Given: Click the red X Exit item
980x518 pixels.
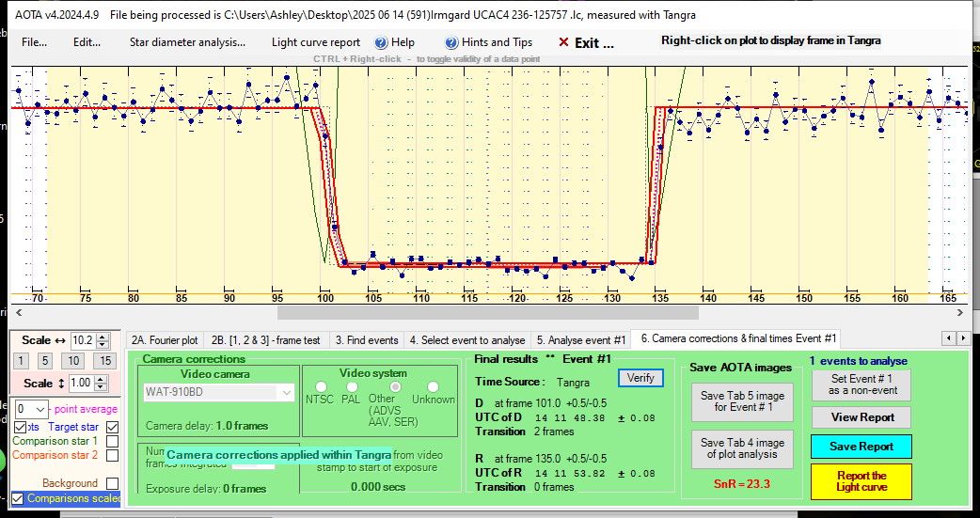Looking at the screenshot, I should pos(586,42).
